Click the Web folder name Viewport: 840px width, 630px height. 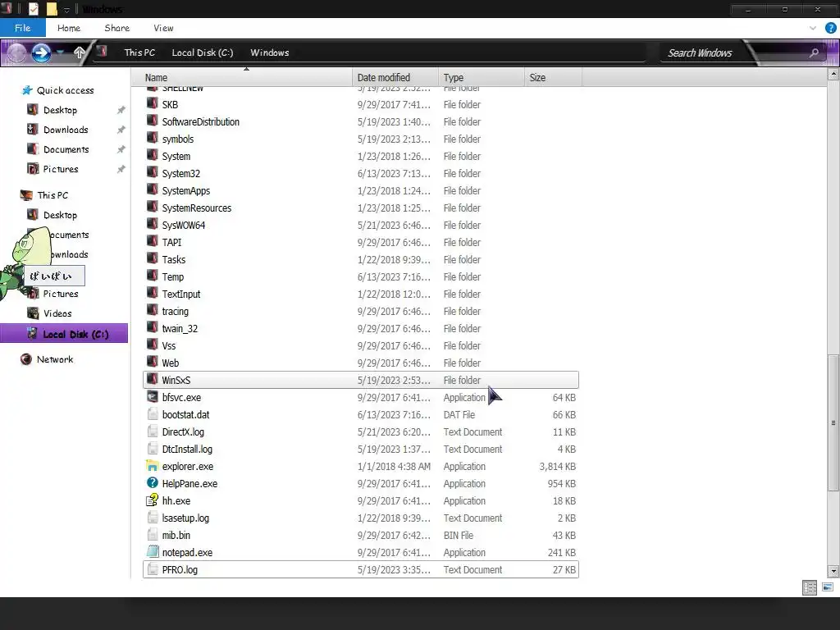pos(171,363)
